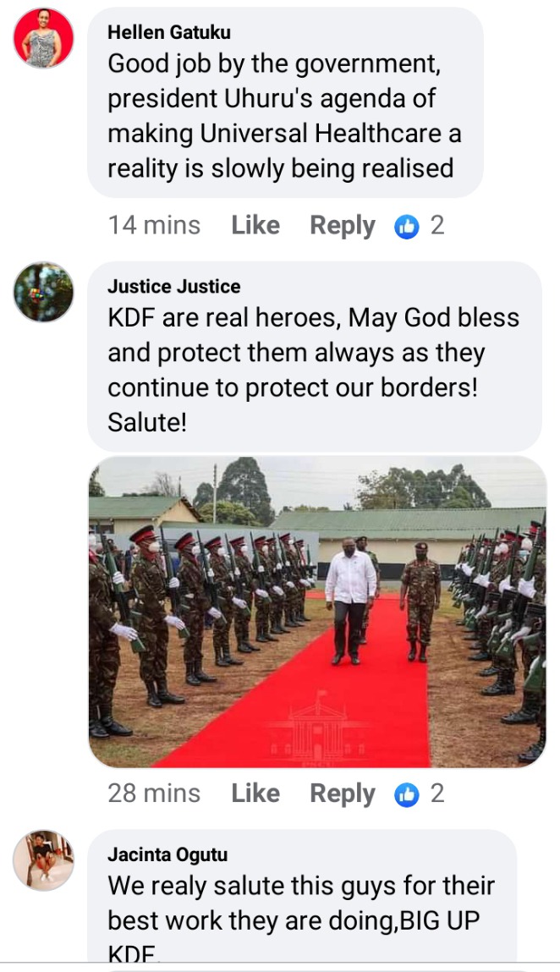Reply to Justice Justice's comment
560x972 pixels.
click(343, 794)
